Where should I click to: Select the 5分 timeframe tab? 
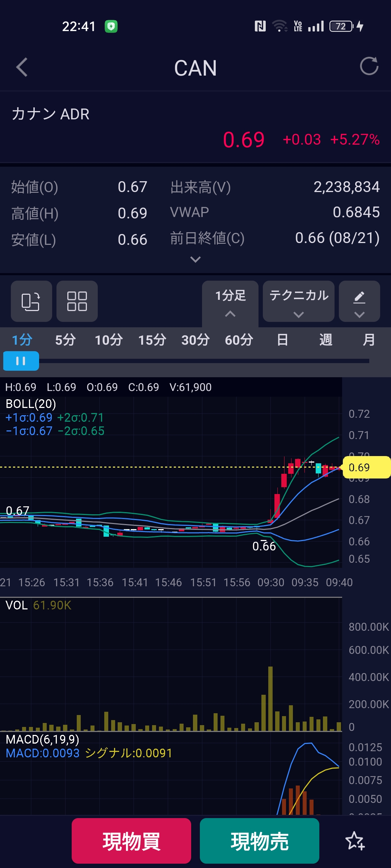[x=65, y=340]
